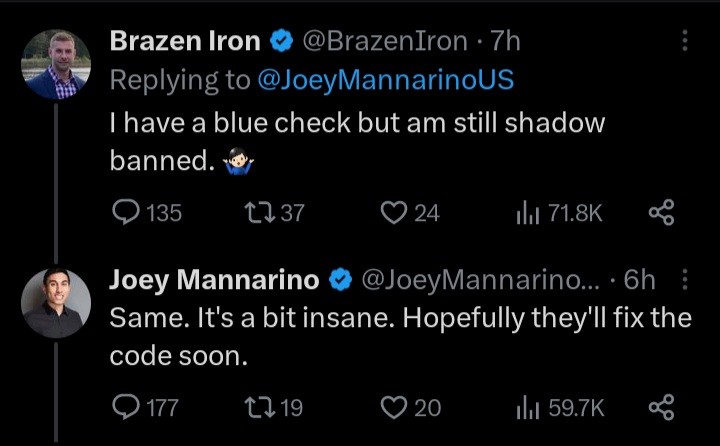Reply to Brazen Iron's tweet
Screen dimensions: 720x446
click(x=125, y=212)
